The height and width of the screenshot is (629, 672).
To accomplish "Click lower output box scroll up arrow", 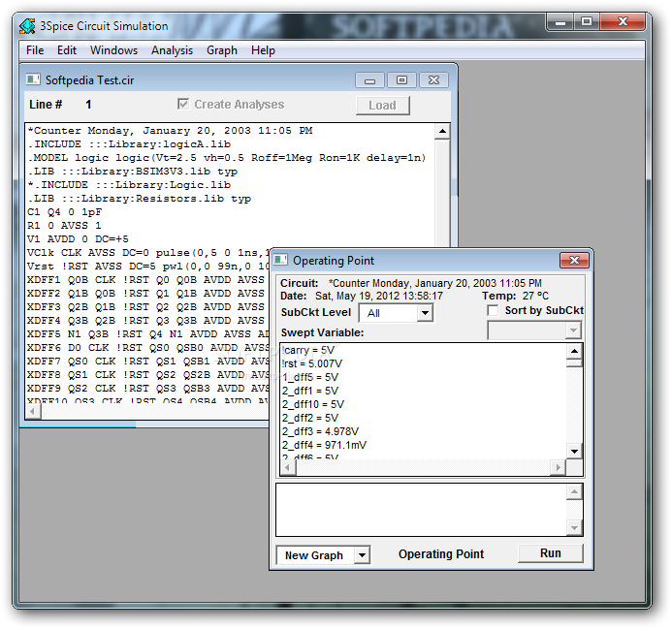I will pos(574,492).
